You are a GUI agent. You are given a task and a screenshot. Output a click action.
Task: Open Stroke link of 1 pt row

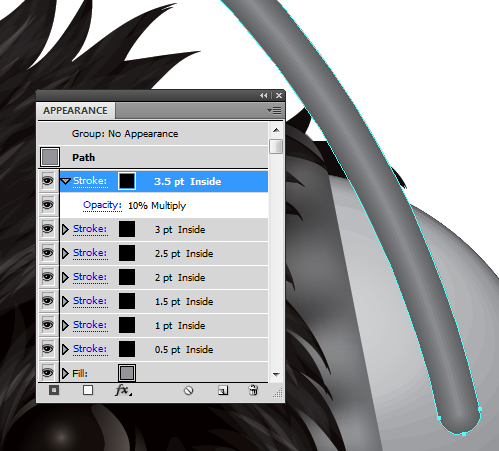coord(90,325)
